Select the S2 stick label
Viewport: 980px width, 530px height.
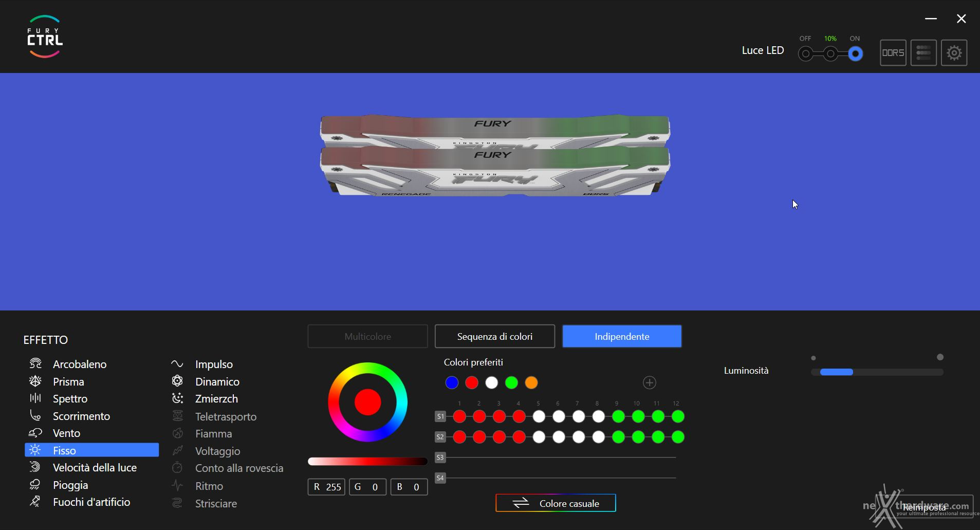(440, 437)
